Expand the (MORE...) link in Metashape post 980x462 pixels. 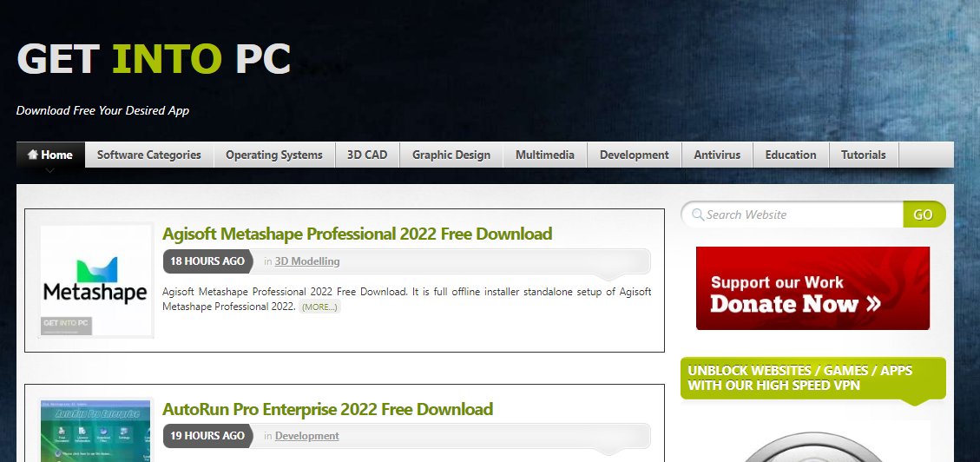click(320, 307)
